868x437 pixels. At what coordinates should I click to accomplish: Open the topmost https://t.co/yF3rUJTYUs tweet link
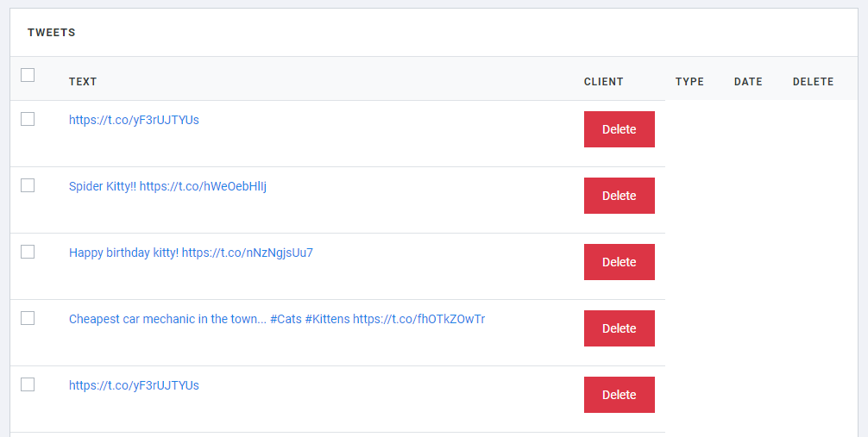pos(134,120)
